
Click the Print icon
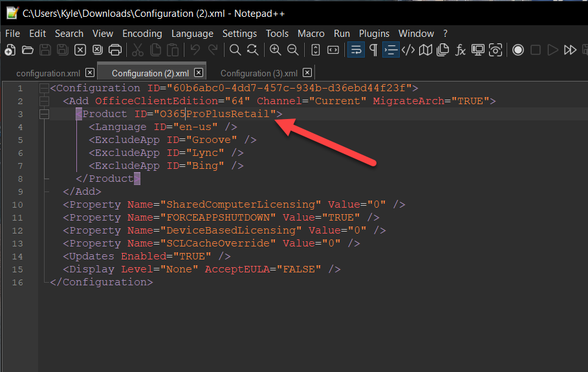click(115, 50)
